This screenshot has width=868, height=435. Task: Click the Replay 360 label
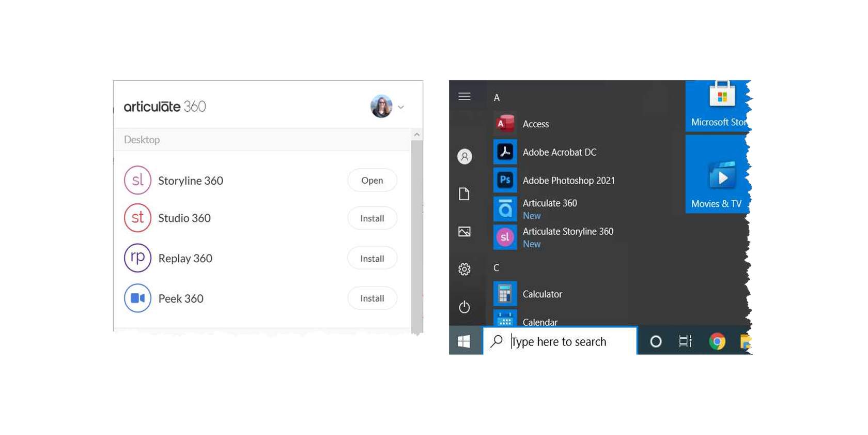[185, 258]
